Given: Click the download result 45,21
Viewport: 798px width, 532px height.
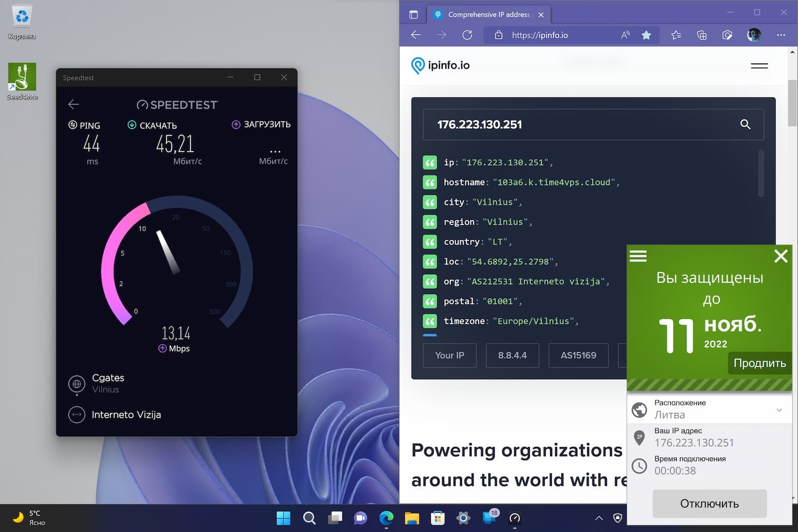Looking at the screenshot, I should coord(175,144).
